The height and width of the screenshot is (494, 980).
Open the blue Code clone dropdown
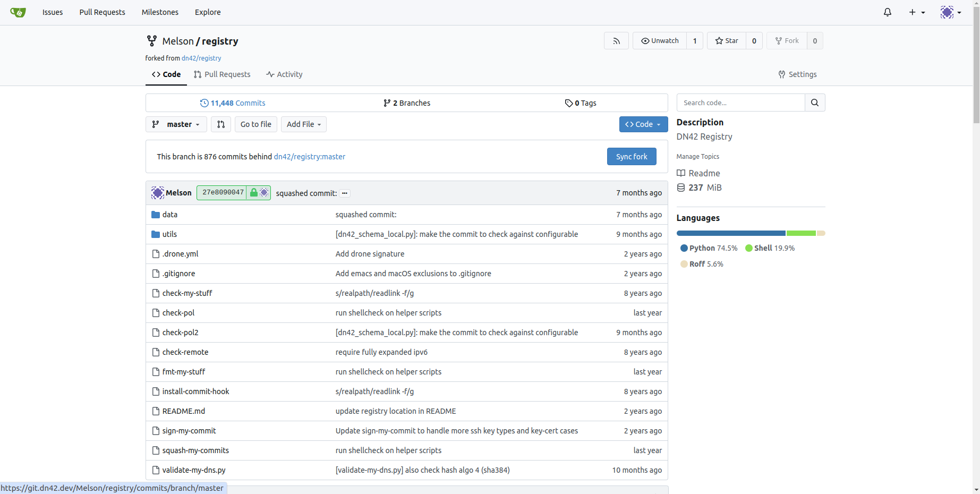[643, 124]
